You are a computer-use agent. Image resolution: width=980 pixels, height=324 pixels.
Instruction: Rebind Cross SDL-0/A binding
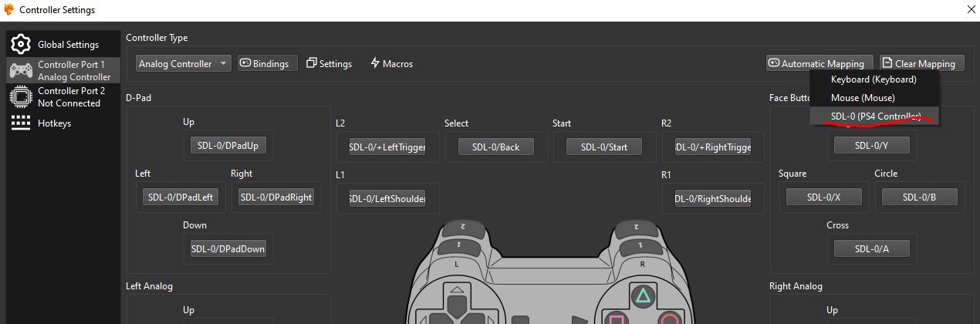pyautogui.click(x=872, y=248)
